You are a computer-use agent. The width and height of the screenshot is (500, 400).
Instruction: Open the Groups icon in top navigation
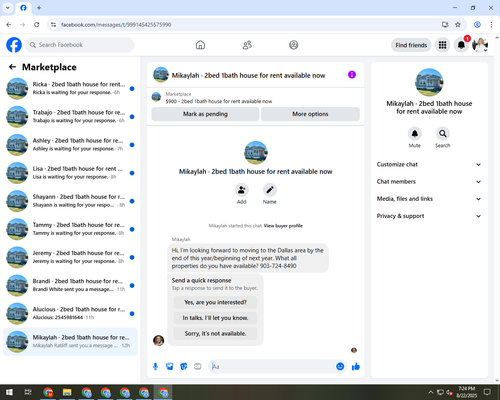pyautogui.click(x=294, y=45)
